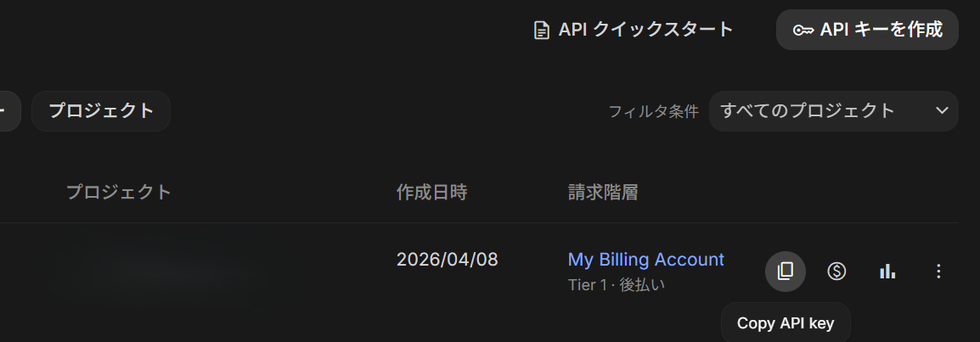980x342 pixels.
Task: Click the Copy API key icon
Action: (x=786, y=272)
